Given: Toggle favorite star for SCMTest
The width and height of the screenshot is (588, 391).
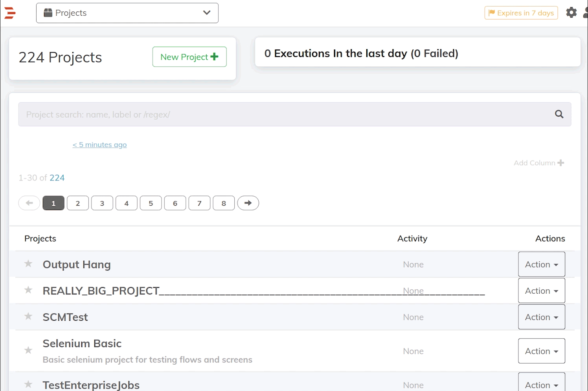Looking at the screenshot, I should (x=28, y=316).
